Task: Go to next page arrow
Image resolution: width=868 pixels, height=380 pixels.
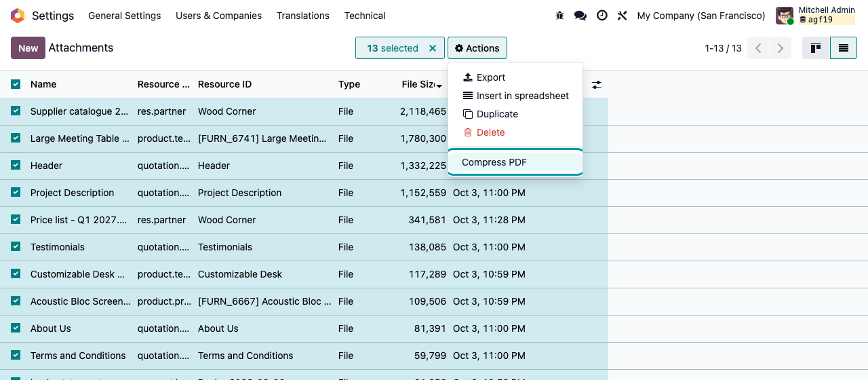Action: point(781,48)
